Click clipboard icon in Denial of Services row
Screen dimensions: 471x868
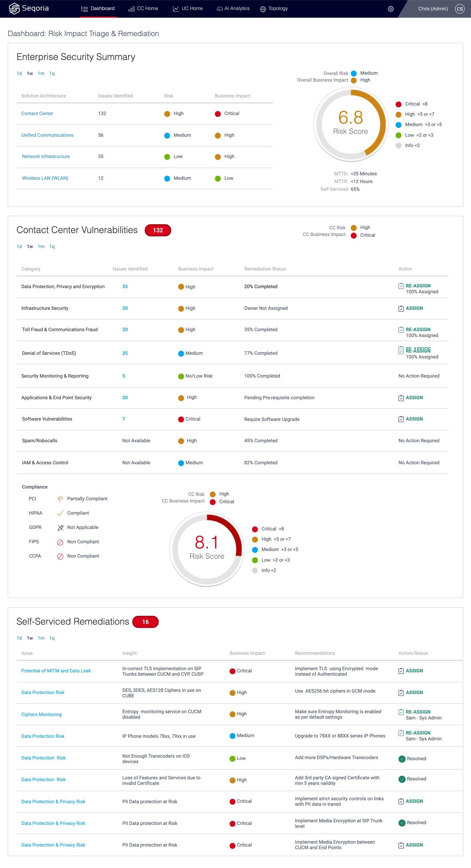point(401,350)
